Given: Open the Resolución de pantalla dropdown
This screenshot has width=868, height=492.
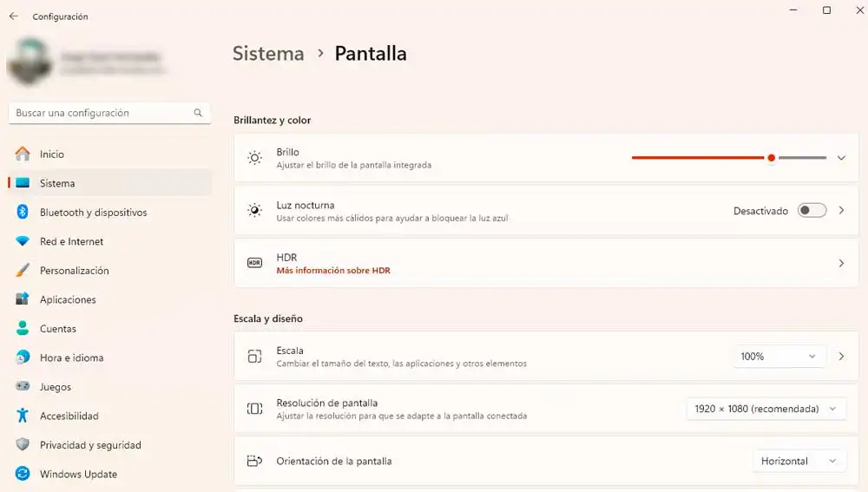Looking at the screenshot, I should click(766, 409).
